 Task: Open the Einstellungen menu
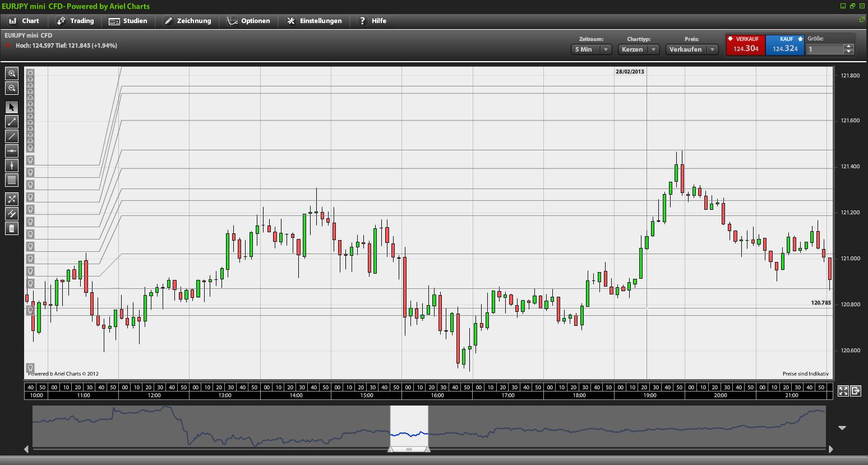point(314,21)
